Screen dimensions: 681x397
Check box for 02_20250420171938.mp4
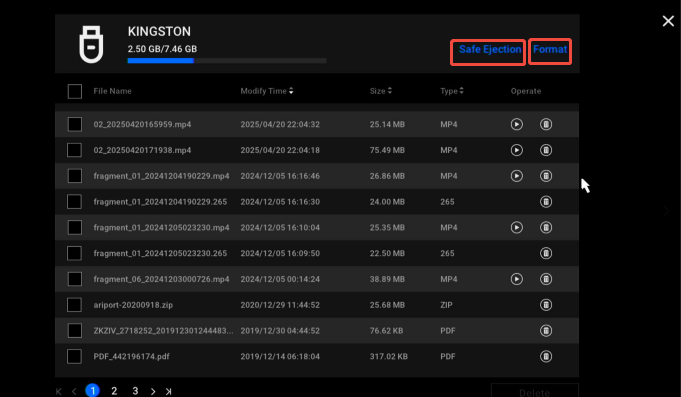(75, 150)
